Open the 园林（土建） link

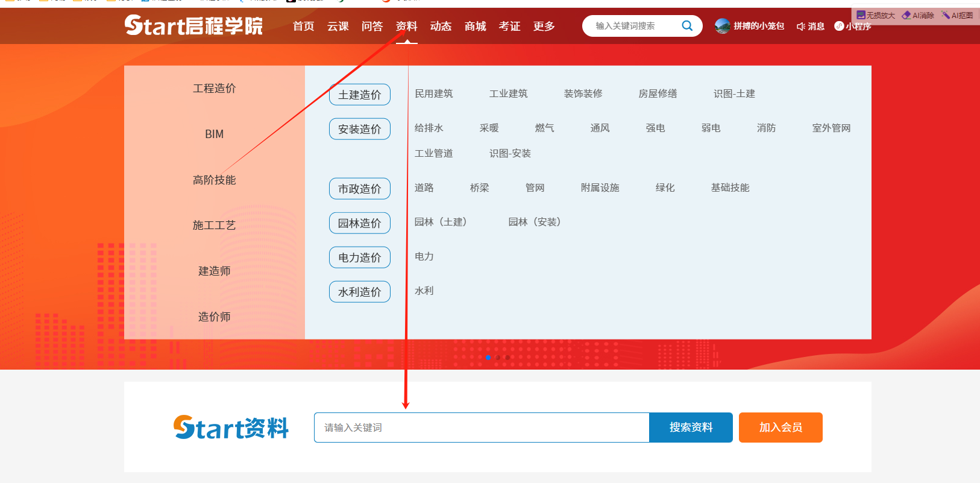click(441, 222)
